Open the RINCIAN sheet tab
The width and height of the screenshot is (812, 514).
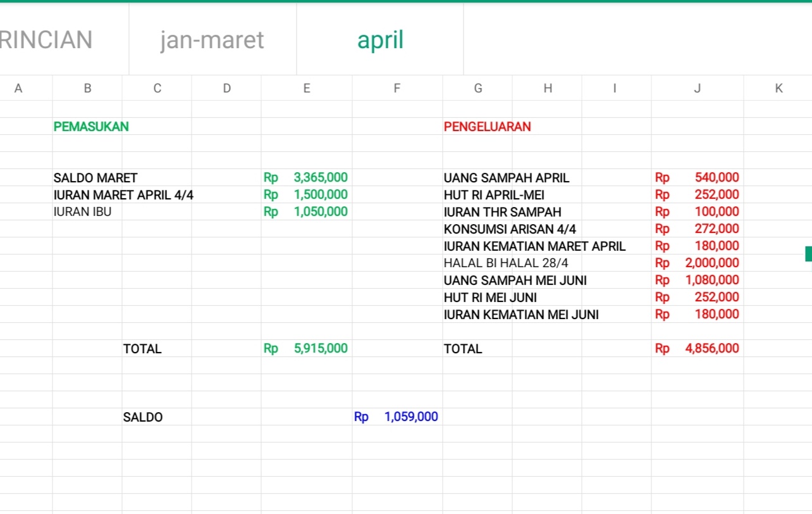46,40
